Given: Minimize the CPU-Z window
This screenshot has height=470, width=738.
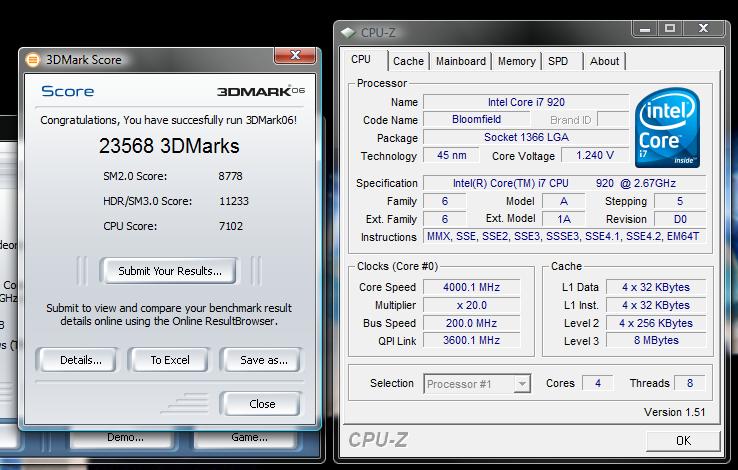Looking at the screenshot, I should coord(645,29).
